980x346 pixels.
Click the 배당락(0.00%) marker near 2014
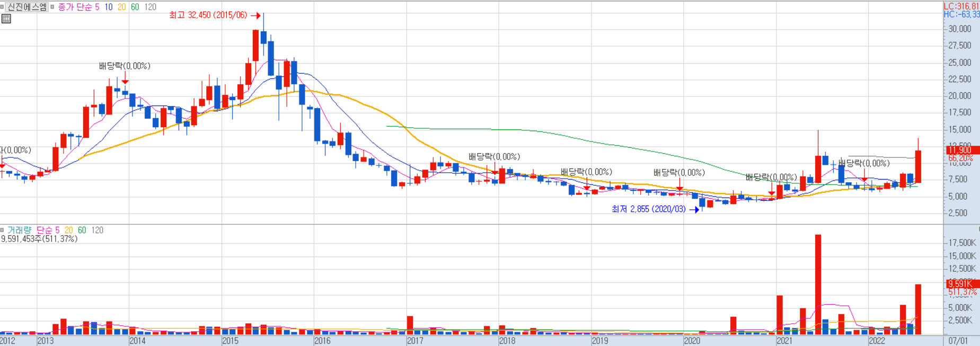click(x=125, y=66)
